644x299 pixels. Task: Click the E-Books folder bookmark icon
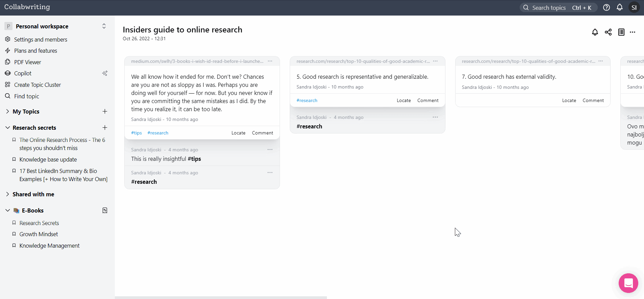(105, 210)
